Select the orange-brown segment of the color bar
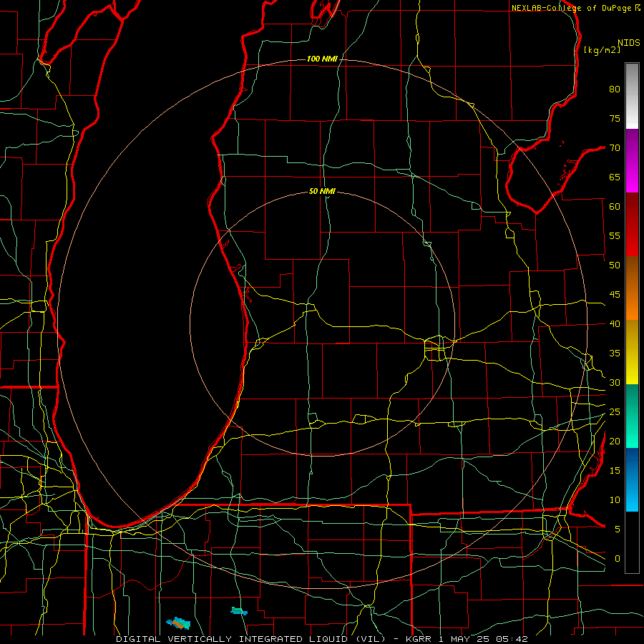This screenshot has height=644, width=644. tap(632, 288)
